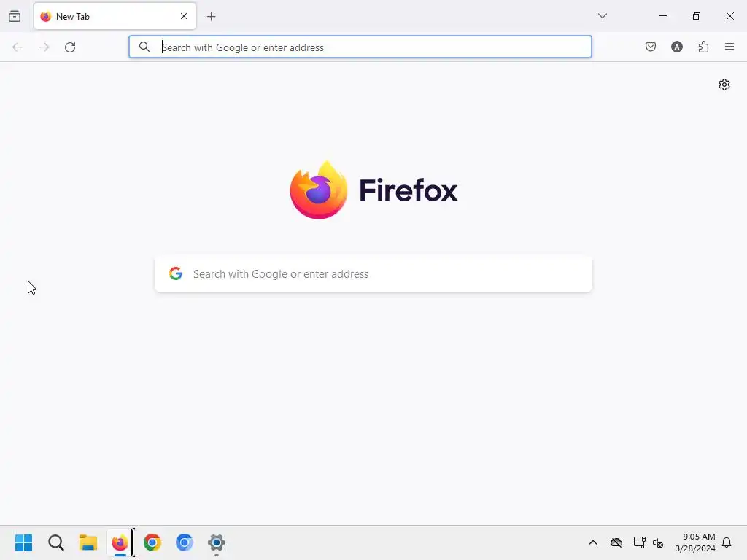The image size is (747, 560).
Task: Open Firefox View recent browsing icon
Action: (15, 16)
